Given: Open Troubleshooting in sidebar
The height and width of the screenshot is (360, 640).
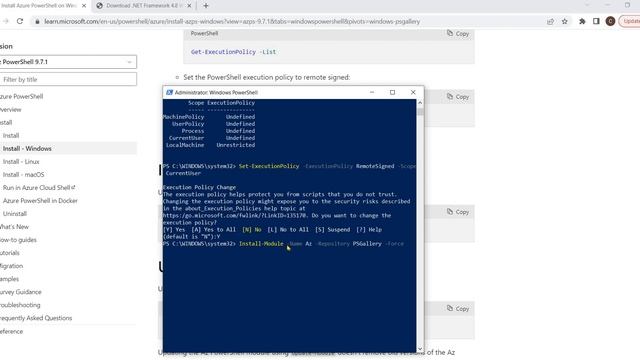Looking at the screenshot, I should coord(20,305).
